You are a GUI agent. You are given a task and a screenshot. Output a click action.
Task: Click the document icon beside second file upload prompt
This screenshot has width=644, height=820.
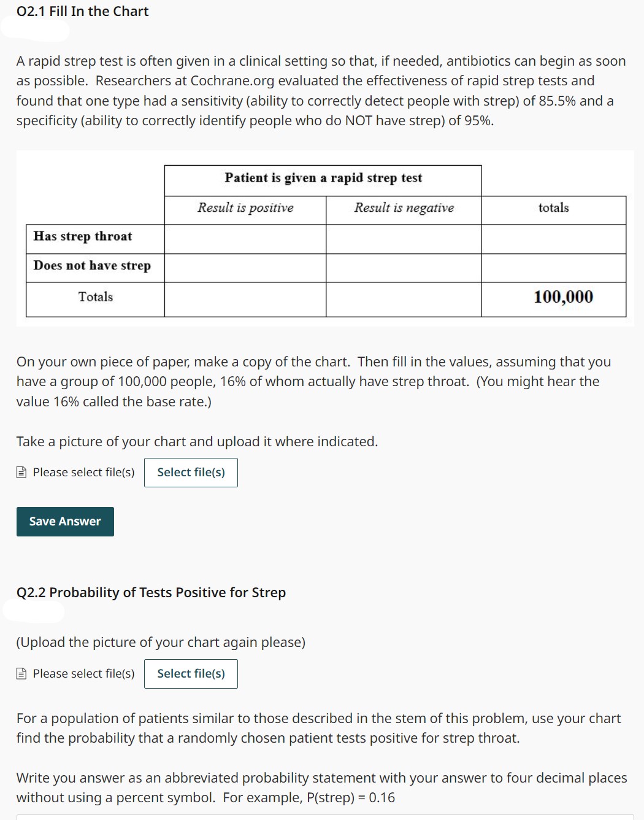[x=21, y=673]
